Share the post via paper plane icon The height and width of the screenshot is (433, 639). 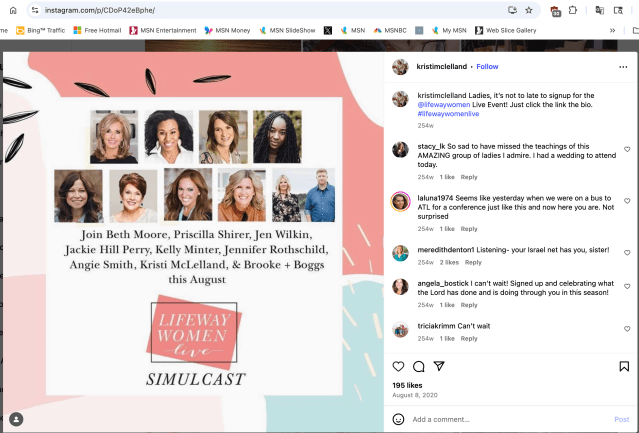coord(440,366)
